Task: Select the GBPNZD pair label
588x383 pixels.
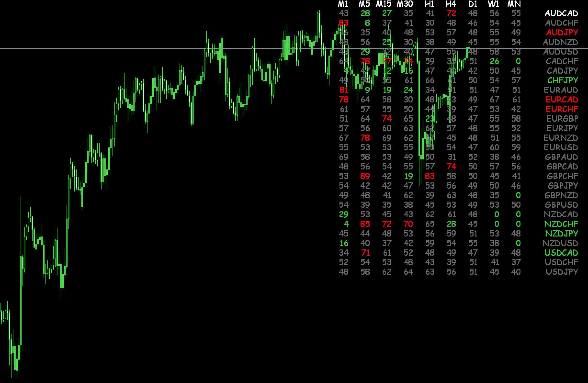Action: coord(561,195)
